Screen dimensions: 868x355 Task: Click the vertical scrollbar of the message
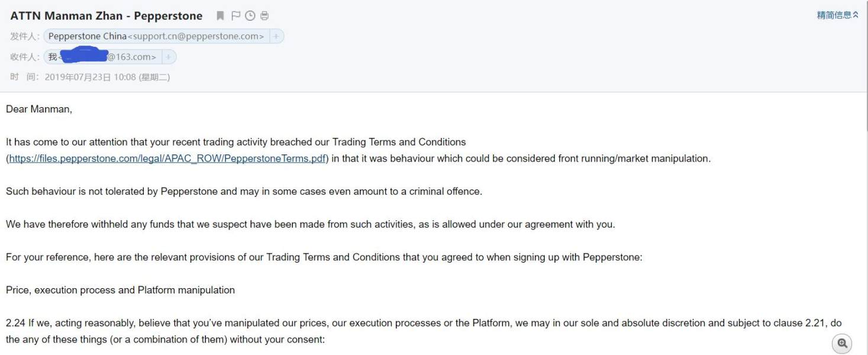click(x=866, y=112)
